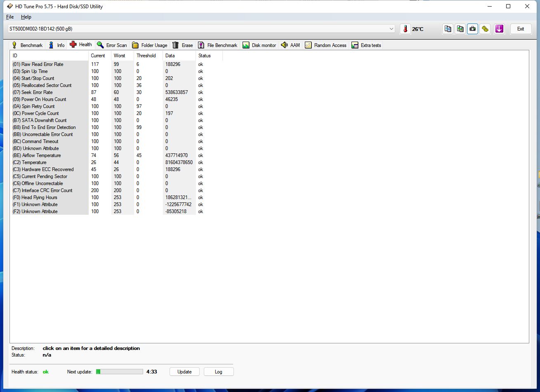
Task: Expand the drive selection dropdown
Action: tap(391, 29)
